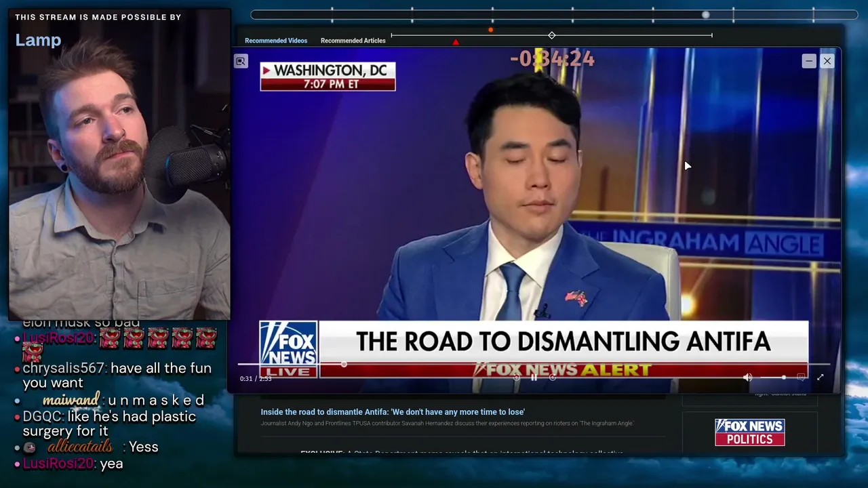Expand the video to fullscreen
Screen dimensions: 868x488
point(820,378)
